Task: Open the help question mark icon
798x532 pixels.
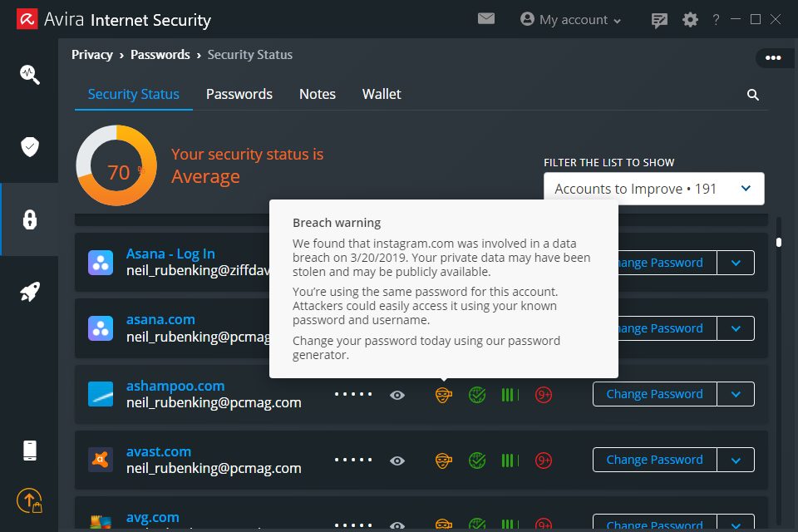Action: pos(716,20)
